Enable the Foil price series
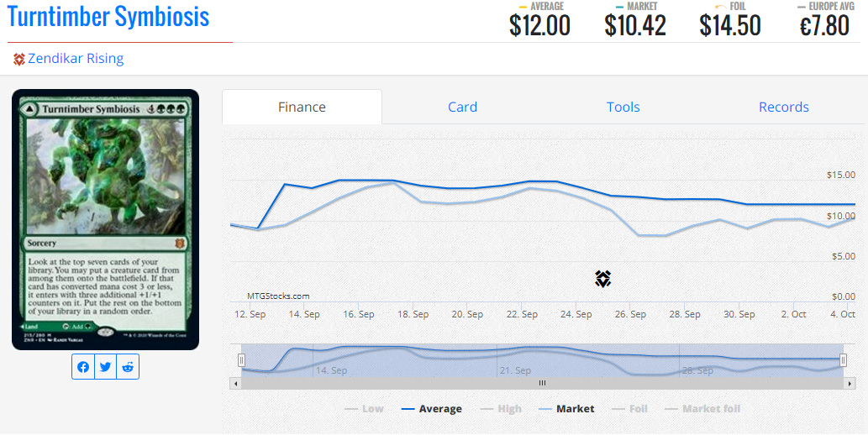868x435 pixels. click(x=629, y=409)
